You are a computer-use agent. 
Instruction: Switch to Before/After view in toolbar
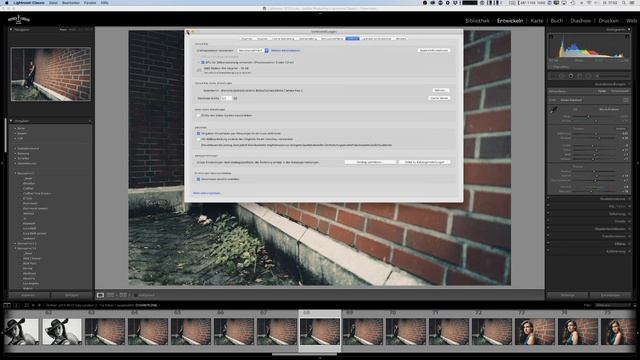123,295
